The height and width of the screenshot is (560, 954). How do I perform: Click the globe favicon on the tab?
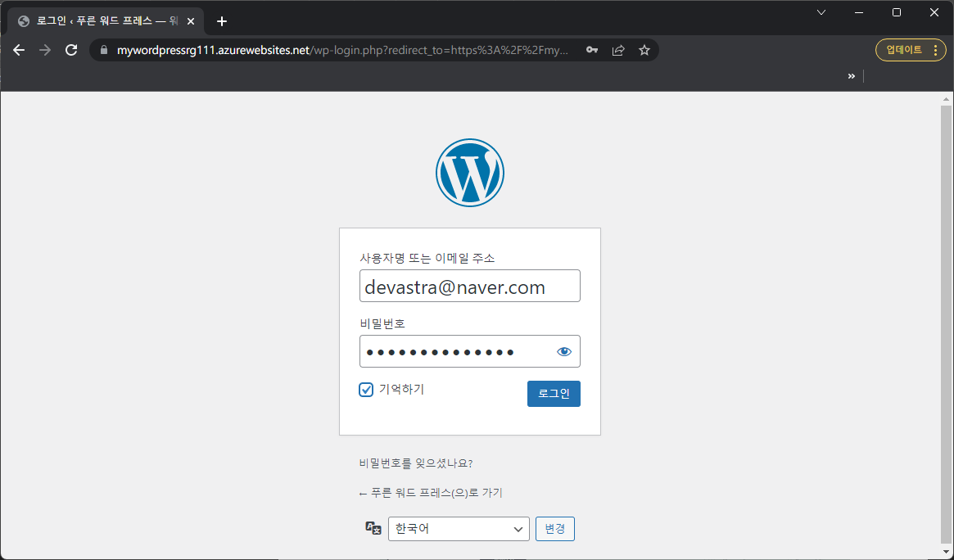point(24,21)
